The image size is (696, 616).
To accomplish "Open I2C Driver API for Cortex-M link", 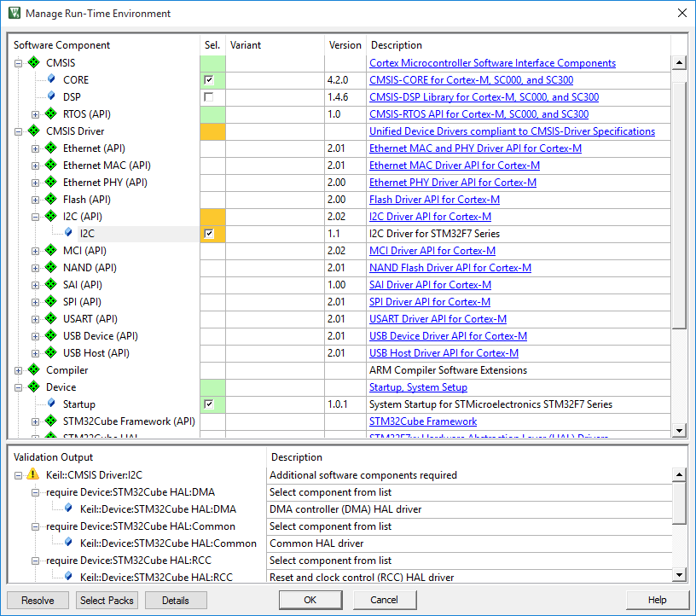I will click(430, 217).
